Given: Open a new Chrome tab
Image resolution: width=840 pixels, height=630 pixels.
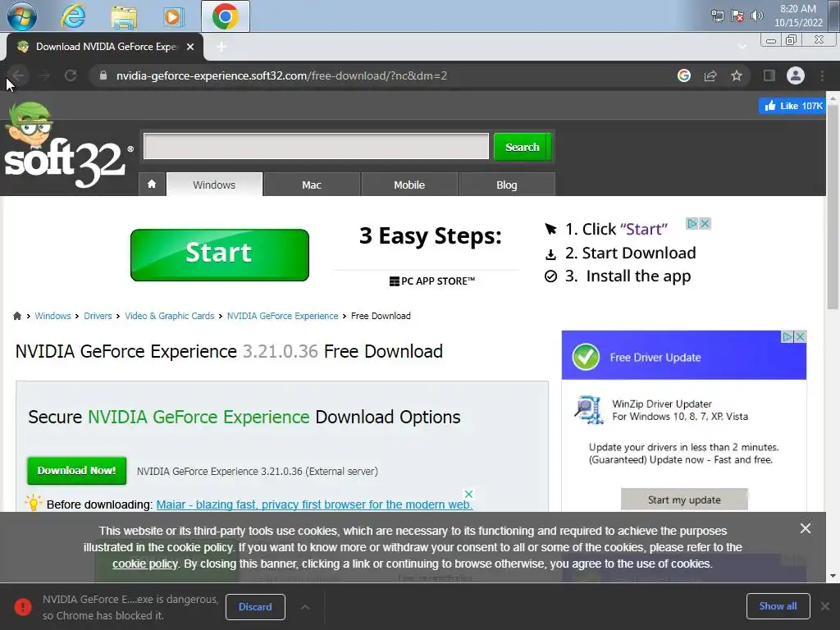Looking at the screenshot, I should coord(221,47).
